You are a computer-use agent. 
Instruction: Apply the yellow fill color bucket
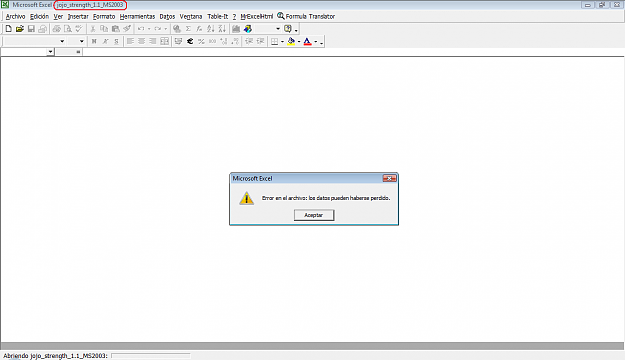tap(291, 41)
